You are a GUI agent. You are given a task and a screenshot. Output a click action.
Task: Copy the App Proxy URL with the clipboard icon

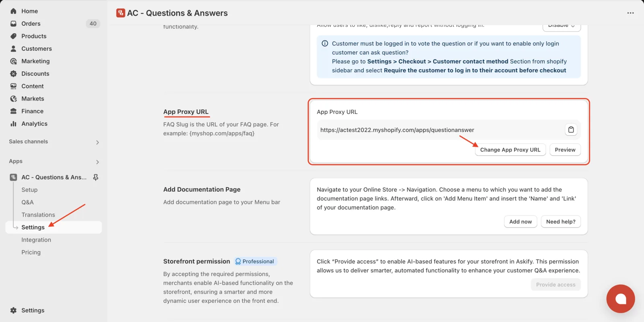(571, 129)
